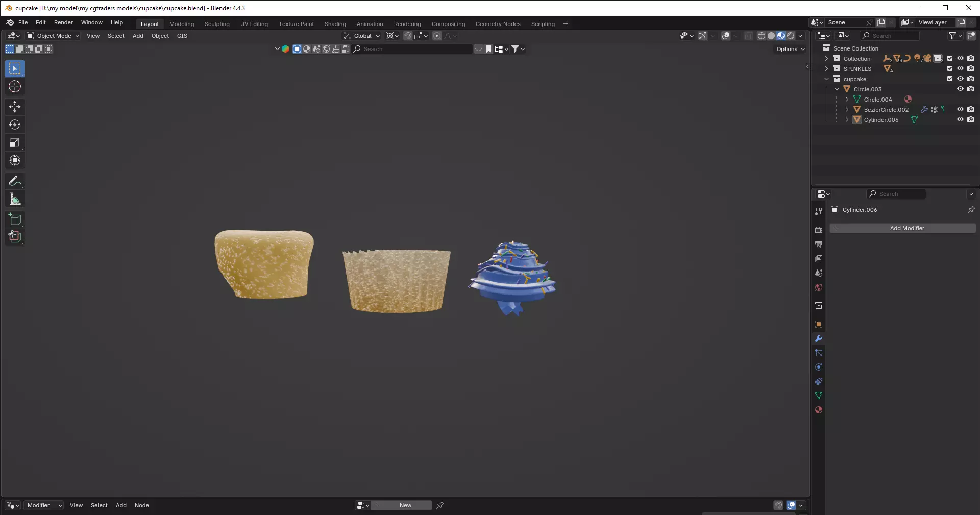The height and width of the screenshot is (515, 980).
Task: Hide Circle.003 in the viewport
Action: click(x=960, y=89)
